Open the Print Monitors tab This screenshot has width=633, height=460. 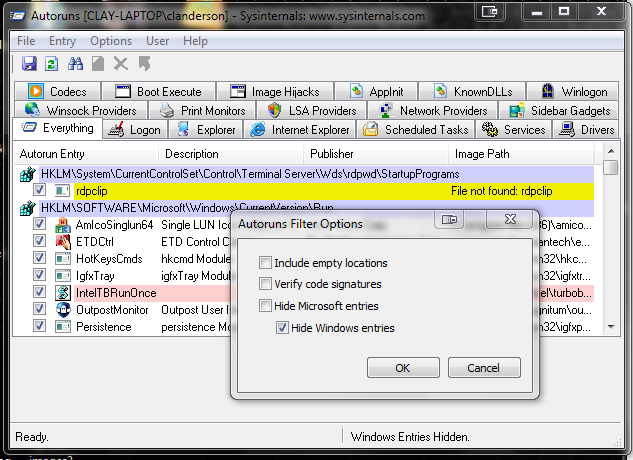203,110
